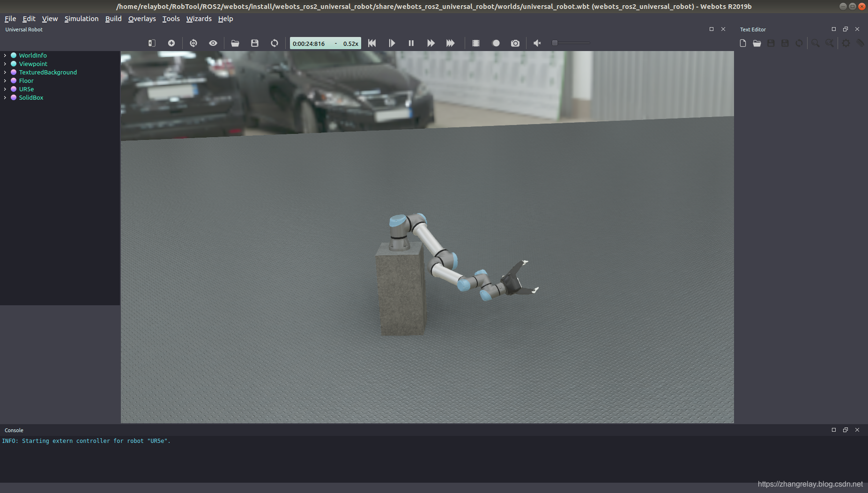Run simulation in fast-forward mode
This screenshot has width=868, height=493.
click(431, 43)
